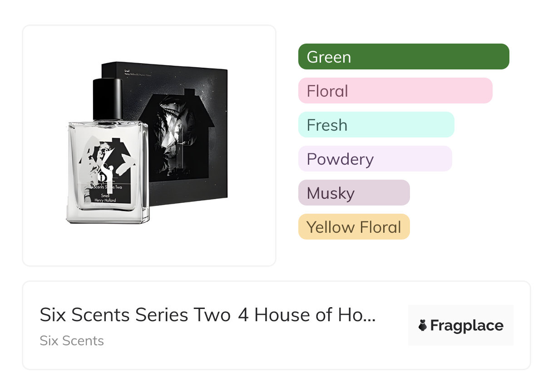Click the Six Scents brand name
Viewport: 553px width, 392px height.
pos(72,341)
